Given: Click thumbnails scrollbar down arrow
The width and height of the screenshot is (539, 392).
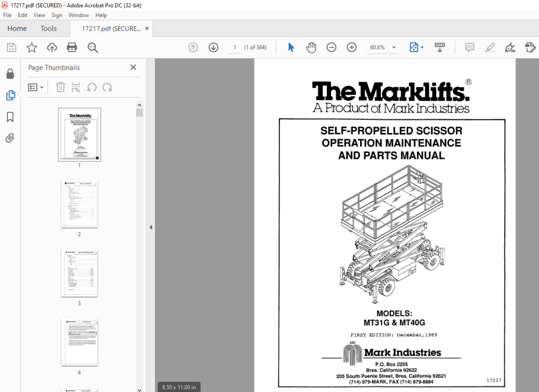Looking at the screenshot, I should click(x=139, y=389).
